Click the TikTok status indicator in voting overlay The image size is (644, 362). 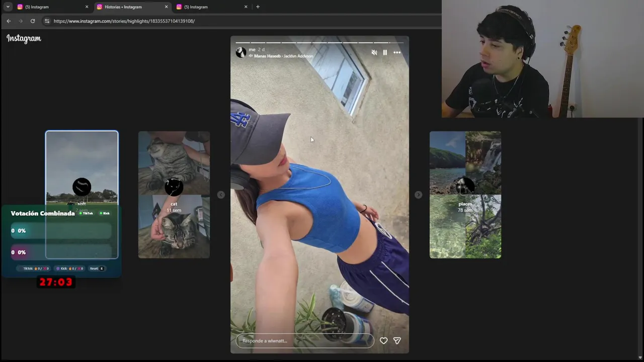click(86, 213)
